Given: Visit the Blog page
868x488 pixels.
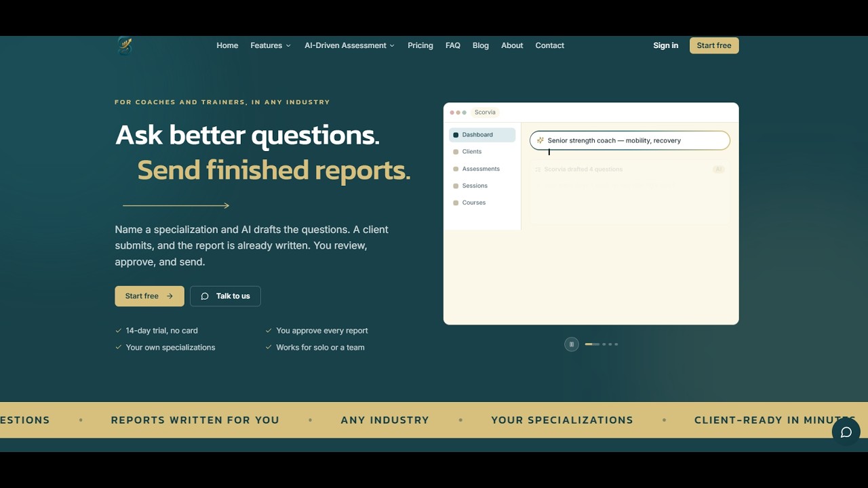Looking at the screenshot, I should pyautogui.click(x=481, y=45).
